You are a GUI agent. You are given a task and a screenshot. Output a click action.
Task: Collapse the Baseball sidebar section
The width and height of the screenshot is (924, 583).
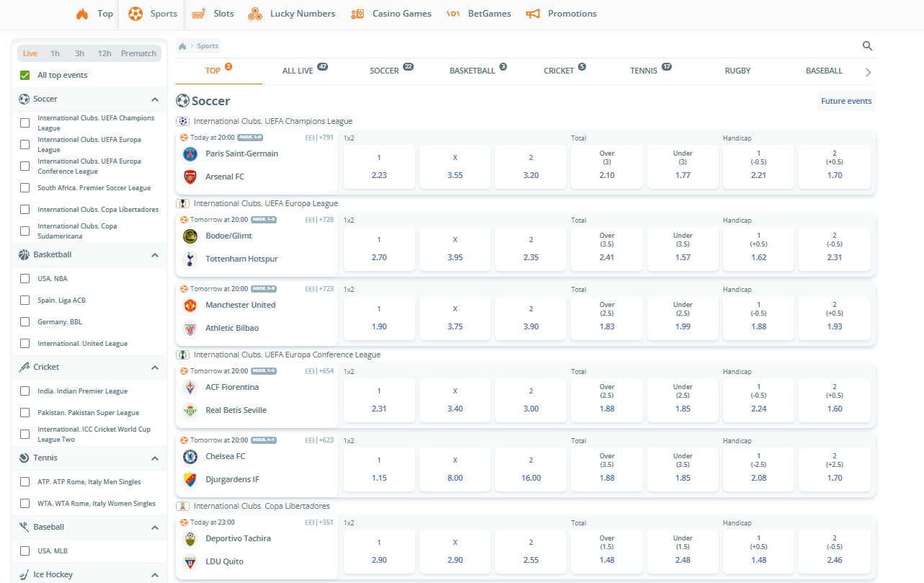click(154, 528)
